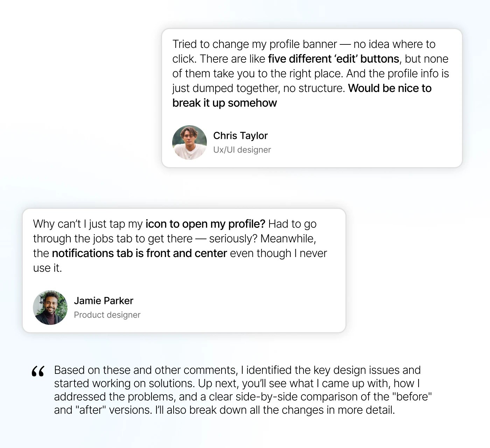The height and width of the screenshot is (448, 490).
Task: Click Chris Taylor's avatar photo
Action: point(189,143)
